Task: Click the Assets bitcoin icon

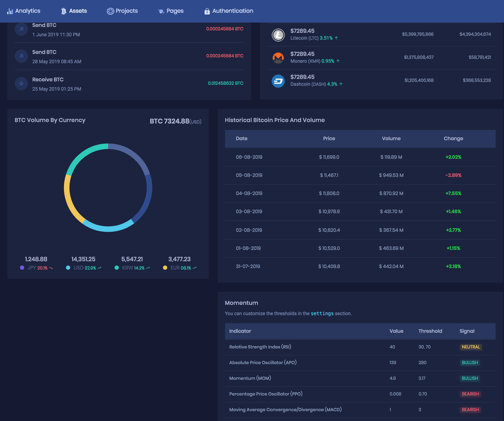Action: [64, 11]
